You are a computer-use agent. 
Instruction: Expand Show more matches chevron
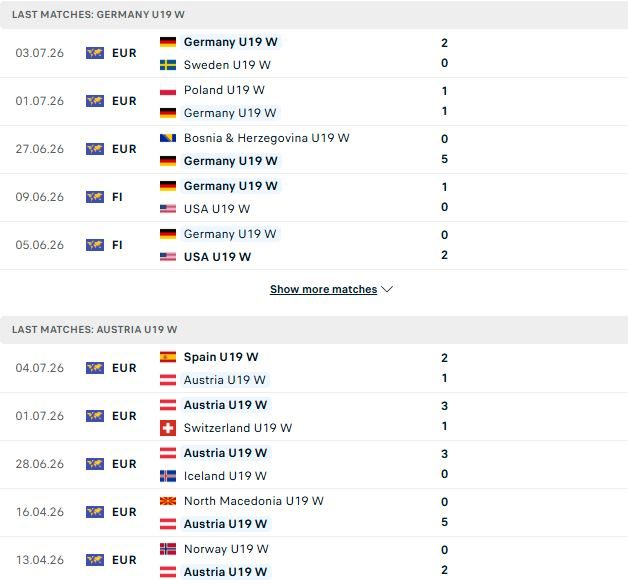click(387, 289)
